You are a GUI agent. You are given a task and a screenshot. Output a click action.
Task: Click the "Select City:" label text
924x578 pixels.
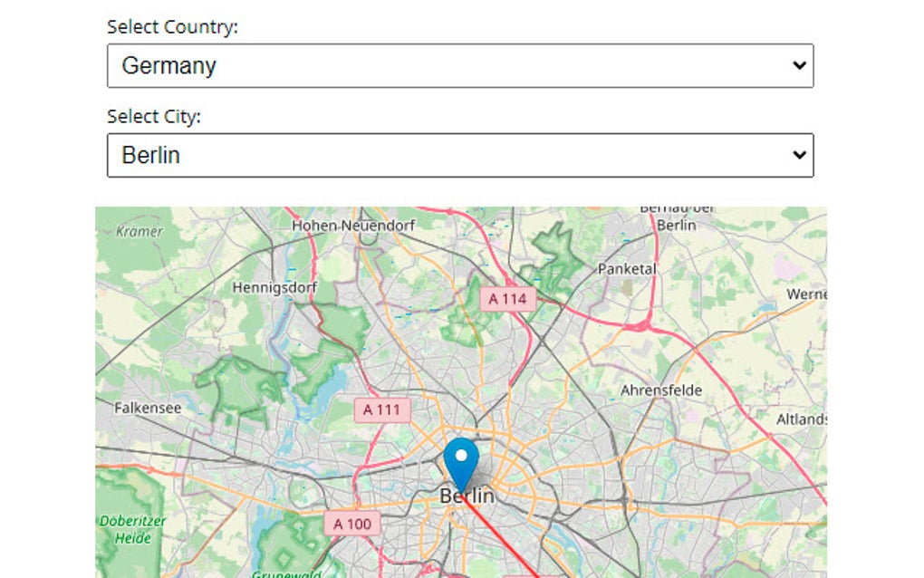(x=154, y=117)
